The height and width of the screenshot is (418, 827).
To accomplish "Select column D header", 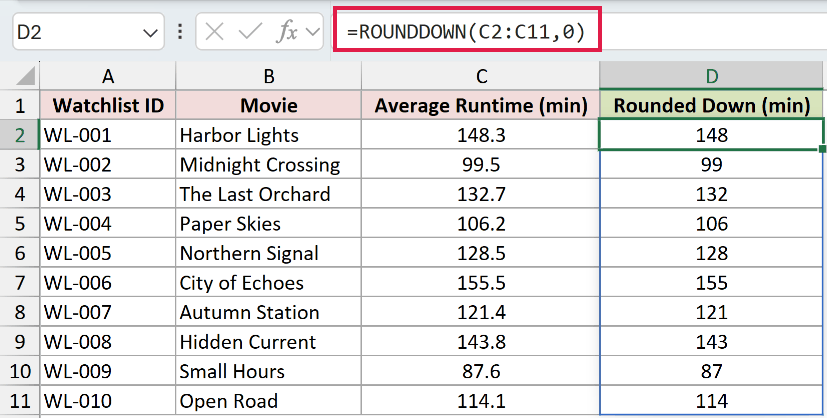I will point(711,76).
